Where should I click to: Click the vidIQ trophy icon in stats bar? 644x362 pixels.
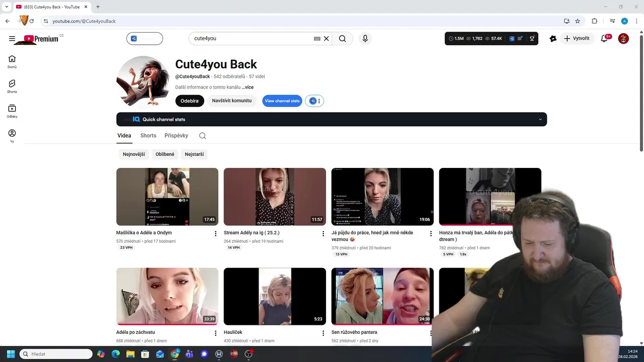point(532,39)
